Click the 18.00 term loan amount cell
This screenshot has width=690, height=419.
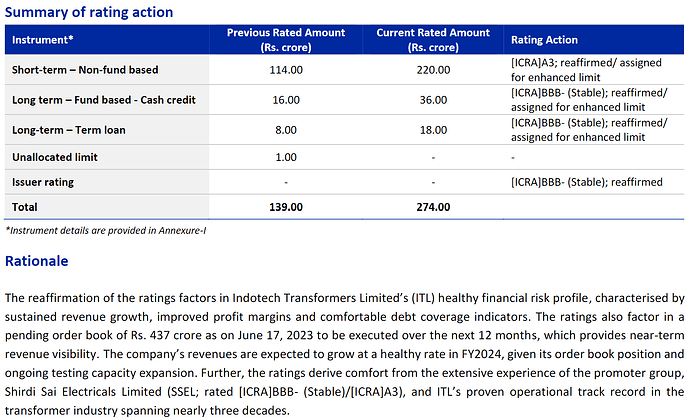[x=432, y=129]
